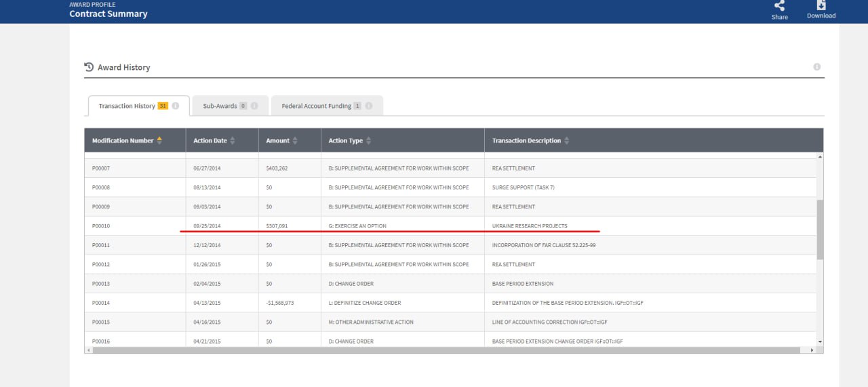Sort by Modification Number arrows

pyautogui.click(x=159, y=141)
